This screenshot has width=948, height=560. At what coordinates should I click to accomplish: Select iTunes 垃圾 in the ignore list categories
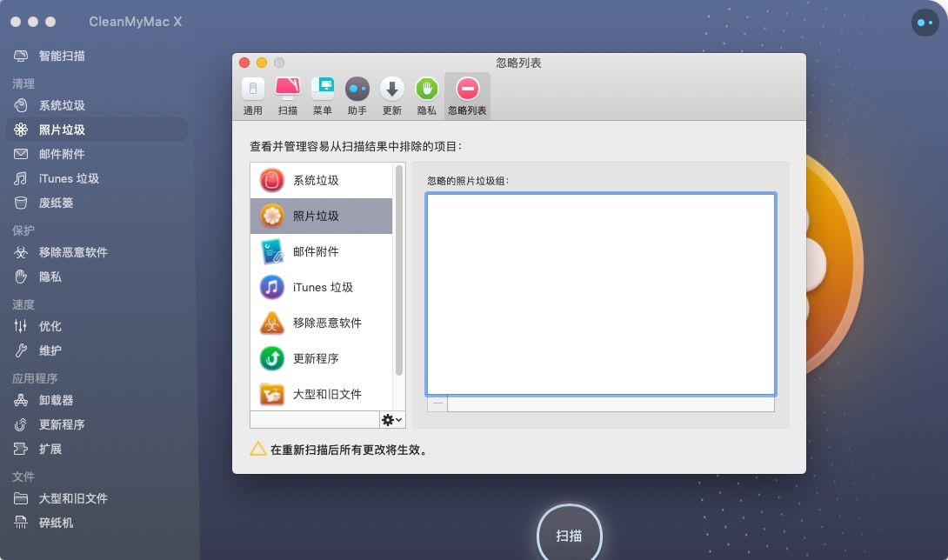point(321,287)
